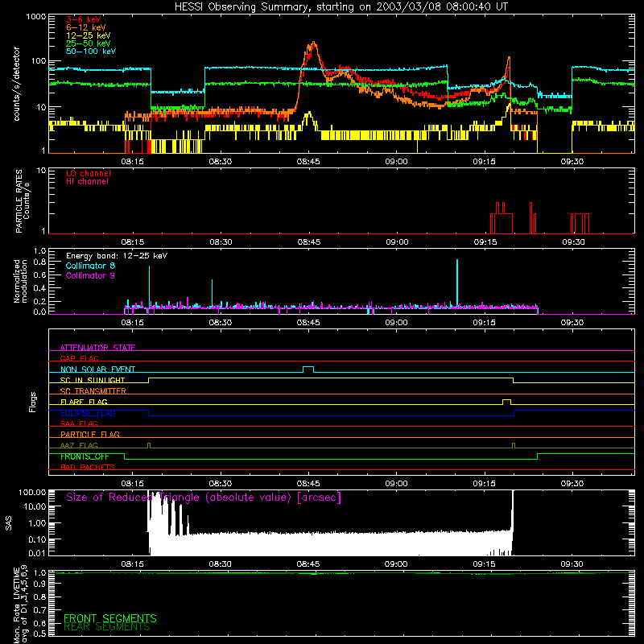644x644 pixels.
Task: Click the green 'FRONTS_OFF' label
Action: click(85, 456)
